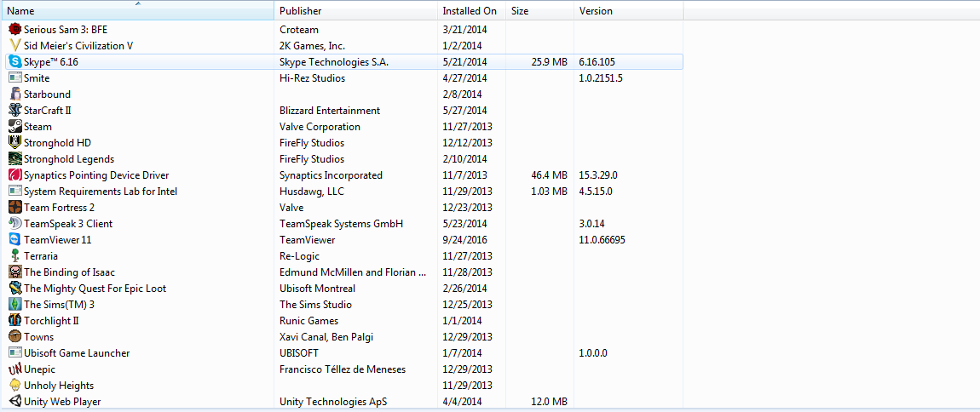This screenshot has width=980, height=412.
Task: Click publisher Synaptics Incorporated
Action: pyautogui.click(x=331, y=175)
